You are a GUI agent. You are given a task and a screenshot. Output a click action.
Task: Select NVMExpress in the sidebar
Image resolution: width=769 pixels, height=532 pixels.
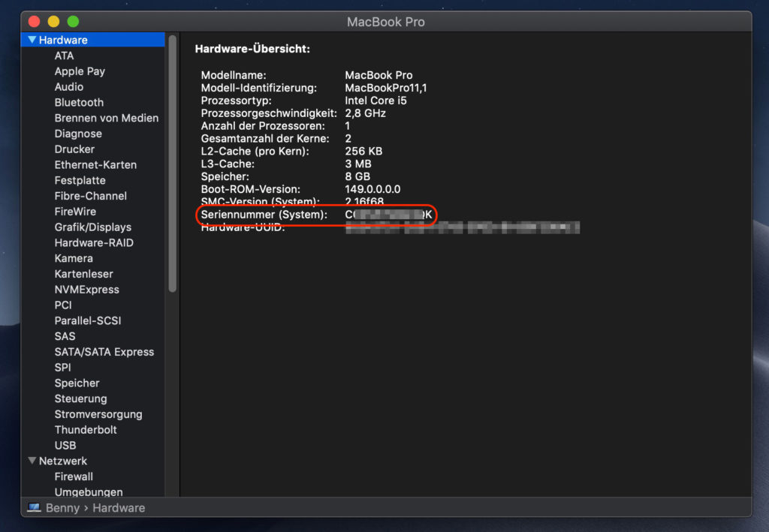coord(86,290)
